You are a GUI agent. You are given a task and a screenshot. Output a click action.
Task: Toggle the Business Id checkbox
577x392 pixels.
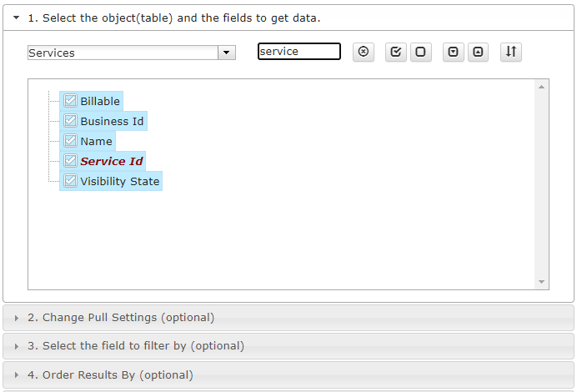70,121
